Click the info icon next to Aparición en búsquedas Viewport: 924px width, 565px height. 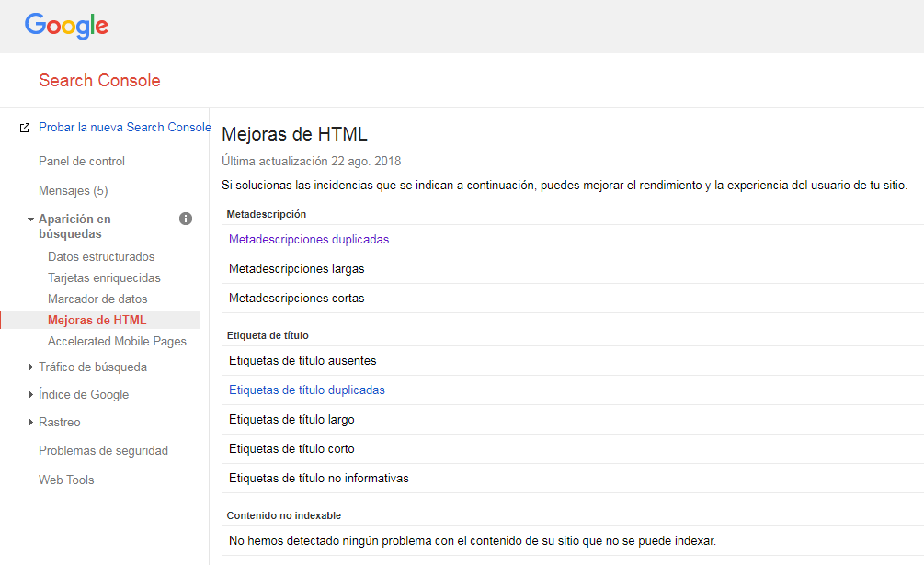click(186, 219)
